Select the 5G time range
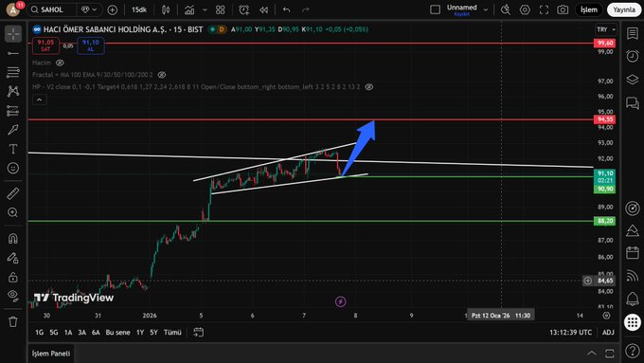This screenshot has width=644, height=363. [x=54, y=332]
